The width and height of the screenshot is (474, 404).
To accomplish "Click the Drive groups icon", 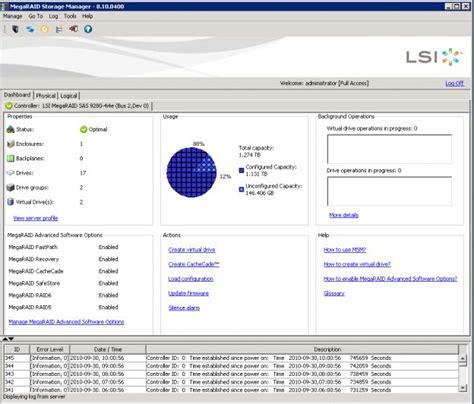I will pyautogui.click(x=11, y=187).
